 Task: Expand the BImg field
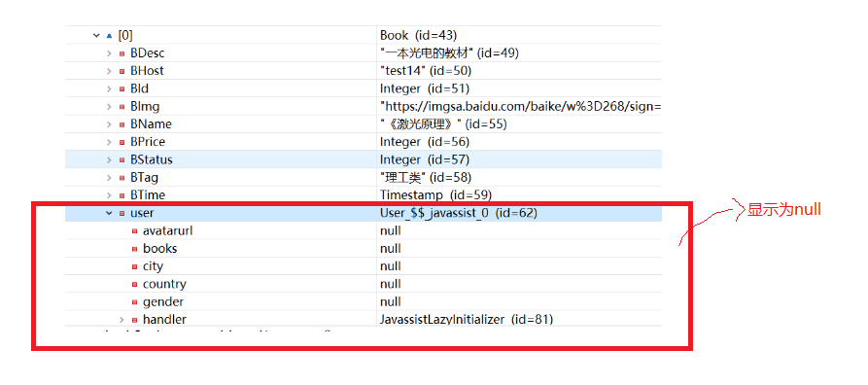point(109,106)
